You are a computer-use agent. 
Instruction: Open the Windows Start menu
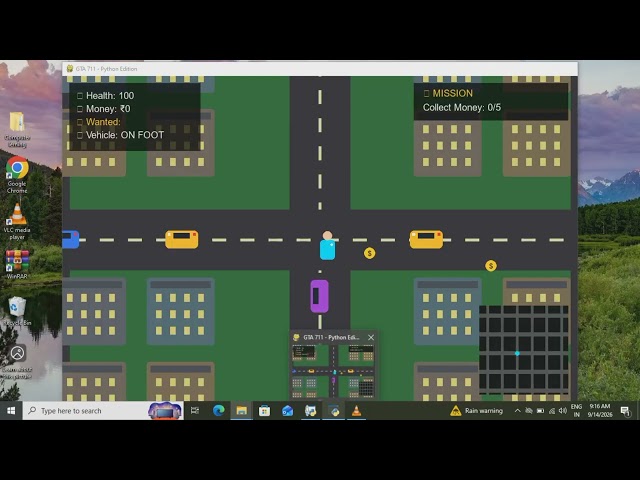click(11, 411)
